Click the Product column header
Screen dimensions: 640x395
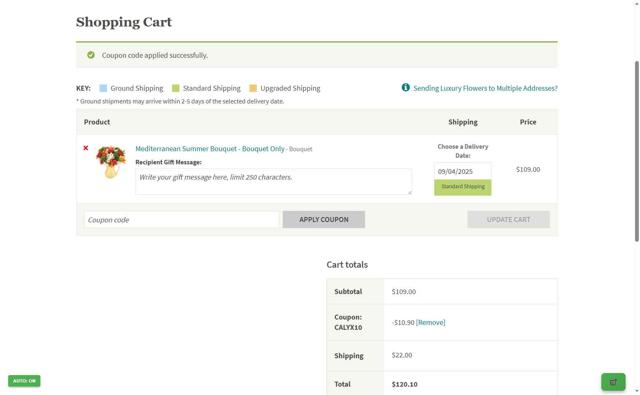pyautogui.click(x=97, y=122)
